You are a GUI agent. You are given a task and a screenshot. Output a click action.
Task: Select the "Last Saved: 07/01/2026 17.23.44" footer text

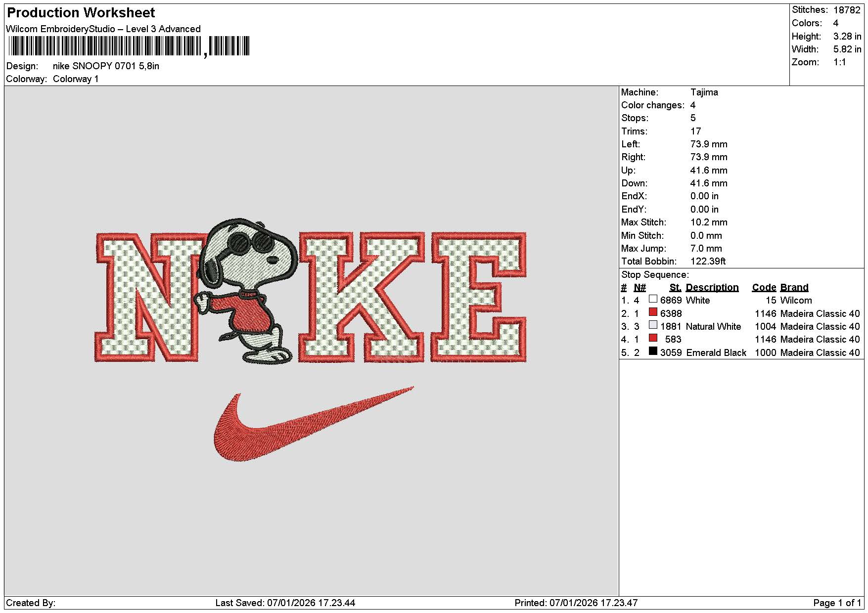coord(285,603)
